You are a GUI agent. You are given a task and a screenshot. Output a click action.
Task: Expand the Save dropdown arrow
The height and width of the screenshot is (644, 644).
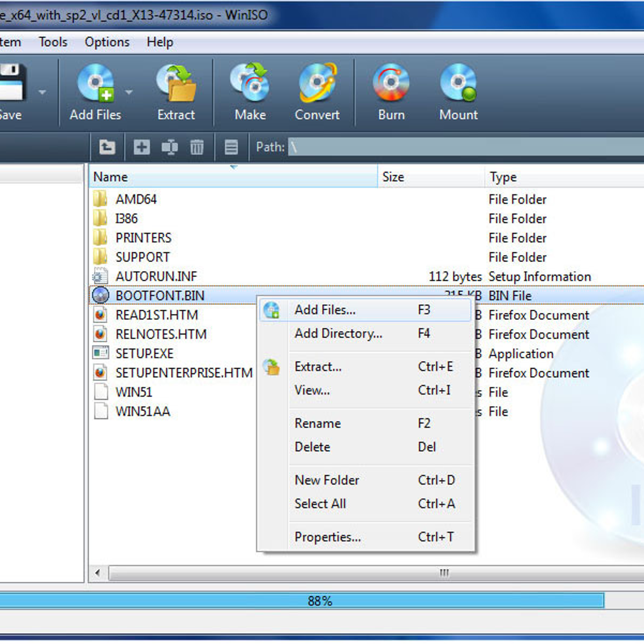(42, 92)
